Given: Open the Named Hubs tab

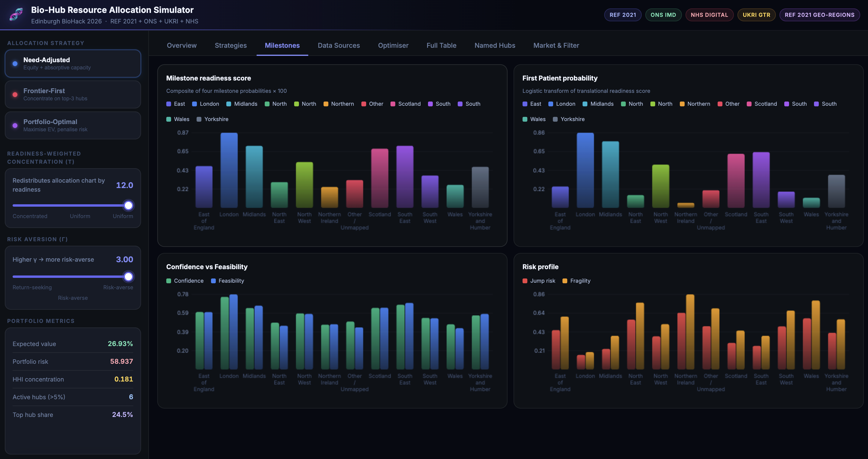Looking at the screenshot, I should coord(495,45).
